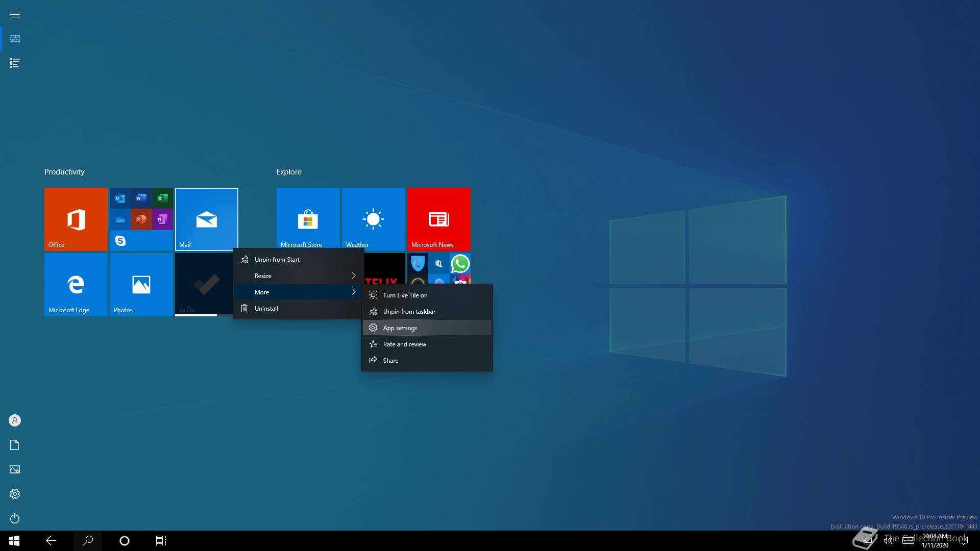Open Pictures from the Start sidebar
The image size is (980, 551).
(x=15, y=469)
